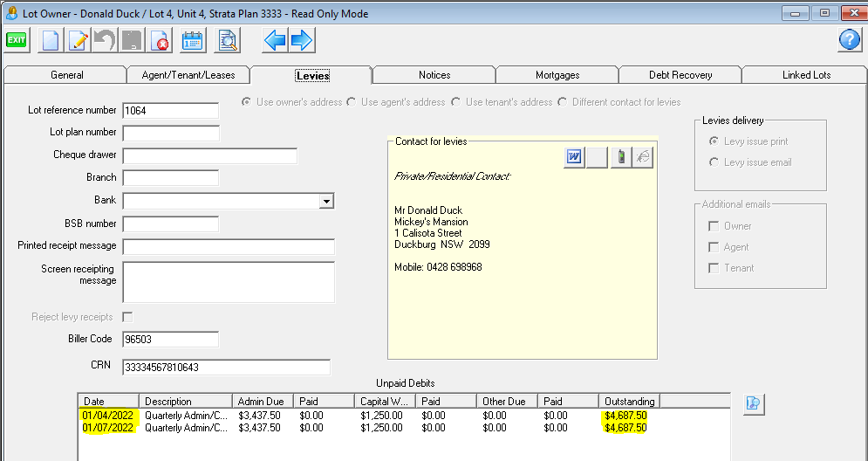
Task: Tick the Owner additional emails checkbox
Action: (714, 226)
